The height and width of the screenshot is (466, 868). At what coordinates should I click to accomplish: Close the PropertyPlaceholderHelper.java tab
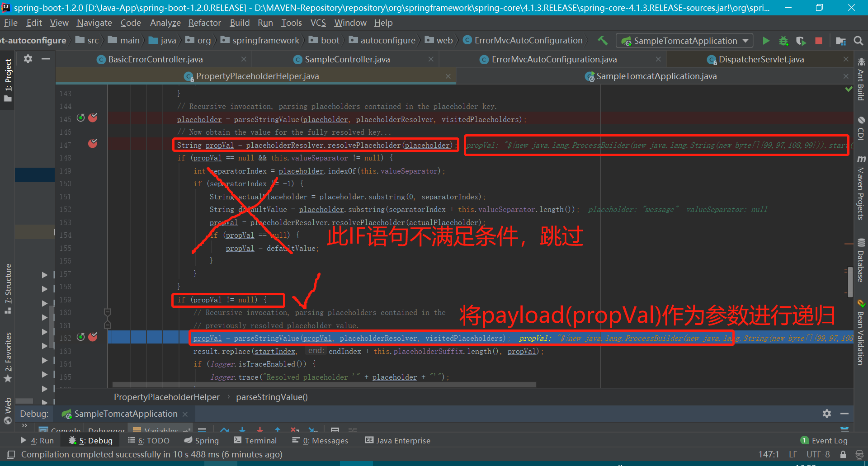pyautogui.click(x=448, y=76)
